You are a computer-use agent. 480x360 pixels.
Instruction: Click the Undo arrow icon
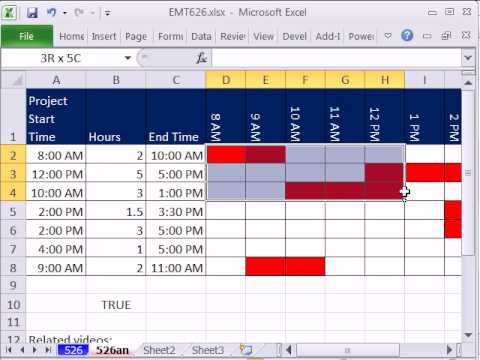click(51, 13)
